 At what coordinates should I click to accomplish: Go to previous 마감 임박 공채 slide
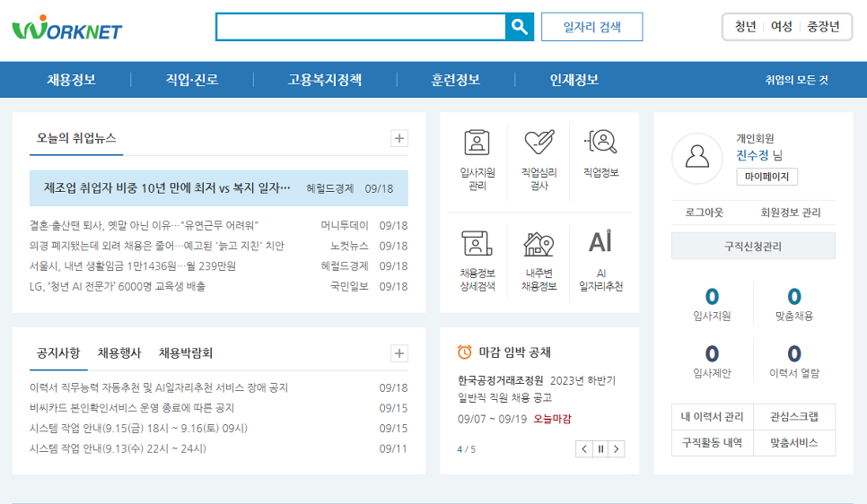pyautogui.click(x=584, y=448)
